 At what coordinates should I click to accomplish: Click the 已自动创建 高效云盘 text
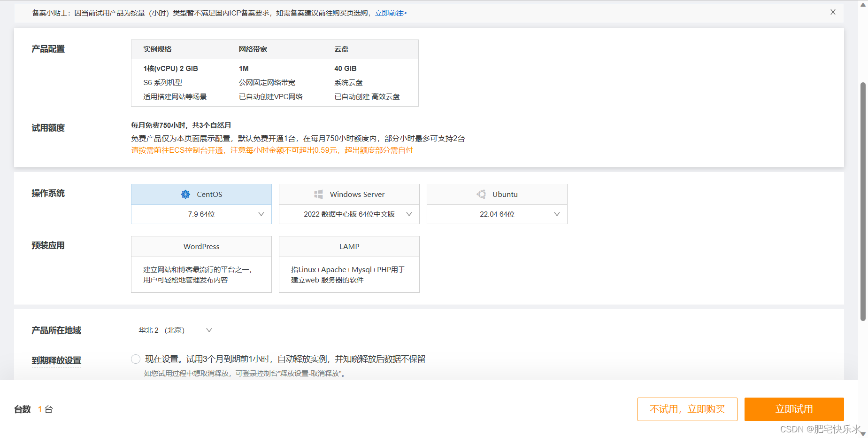(x=367, y=97)
